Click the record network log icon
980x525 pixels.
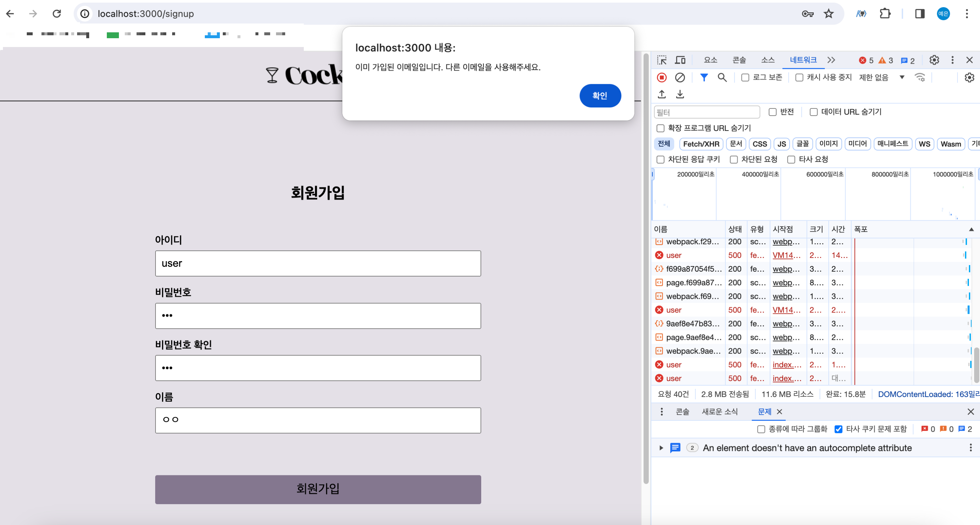click(661, 78)
